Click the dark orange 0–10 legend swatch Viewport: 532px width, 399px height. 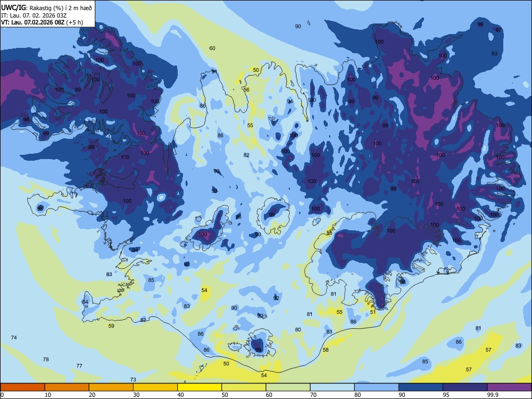click(x=22, y=387)
